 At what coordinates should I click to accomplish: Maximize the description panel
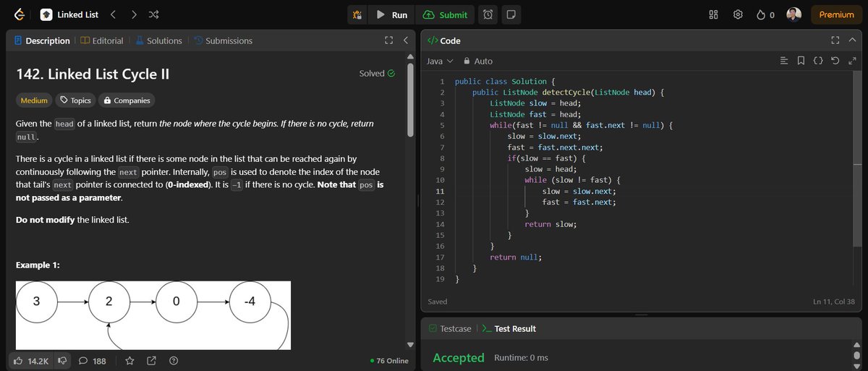[x=389, y=41]
